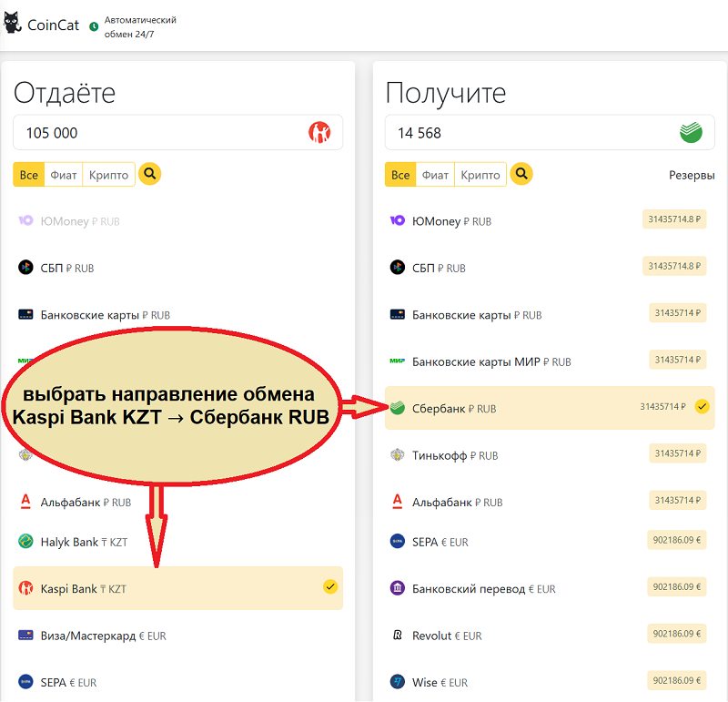Click the green clock icon near header
Viewport: 728px width, 702px height.
pos(94,26)
